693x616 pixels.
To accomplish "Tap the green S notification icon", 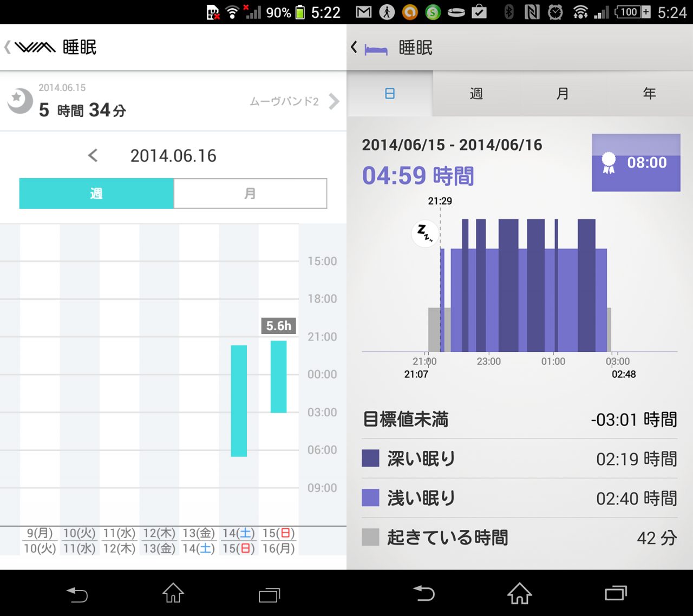I will tap(433, 12).
